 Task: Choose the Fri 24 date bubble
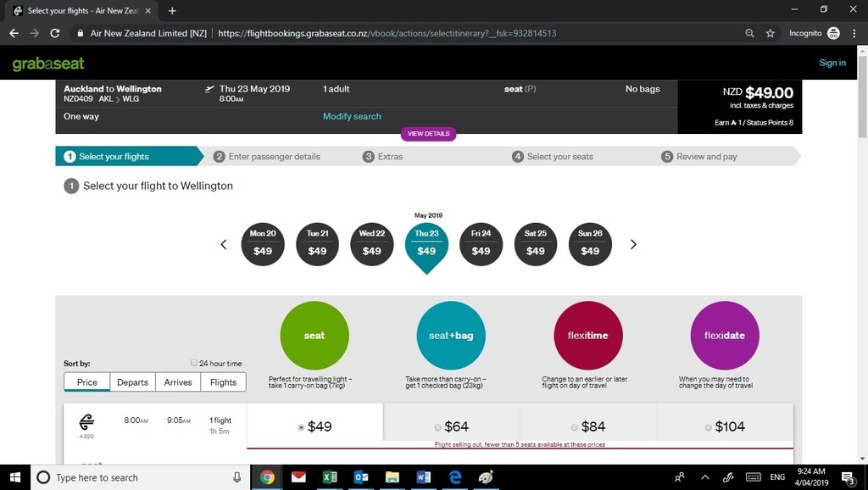pos(481,244)
